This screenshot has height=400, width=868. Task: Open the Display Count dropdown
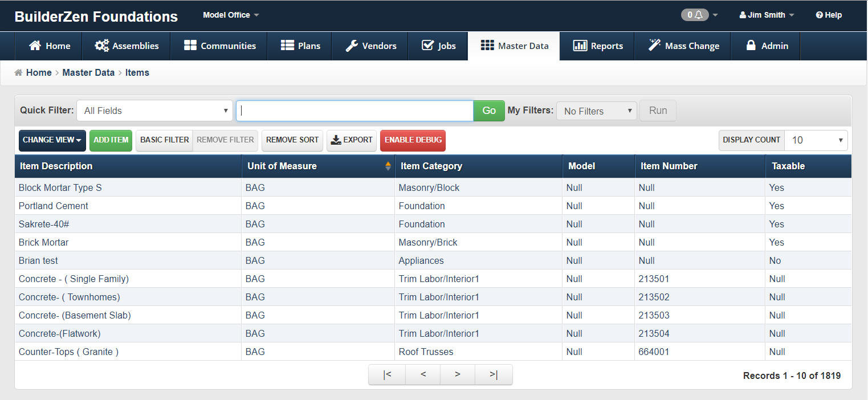click(816, 140)
